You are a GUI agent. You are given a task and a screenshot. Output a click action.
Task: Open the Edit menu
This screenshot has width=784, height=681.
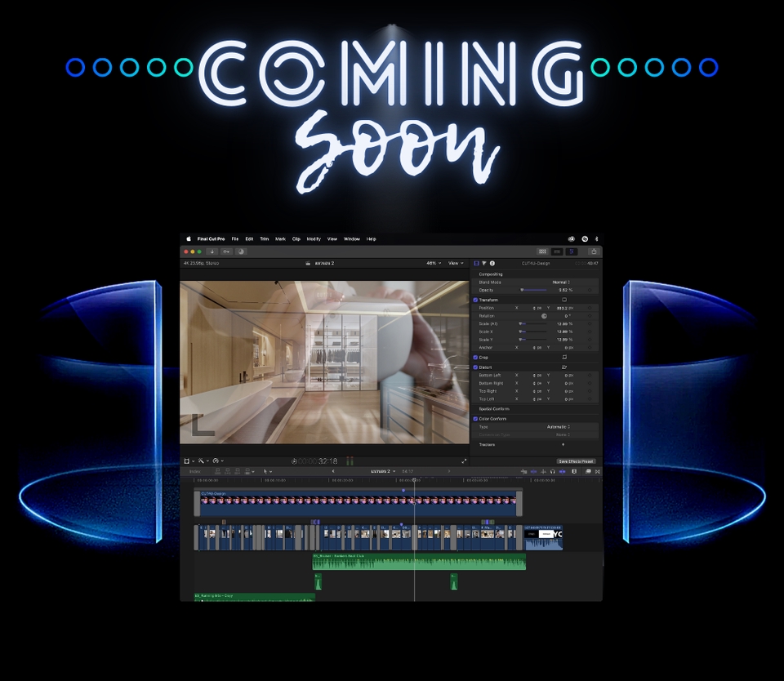point(249,239)
